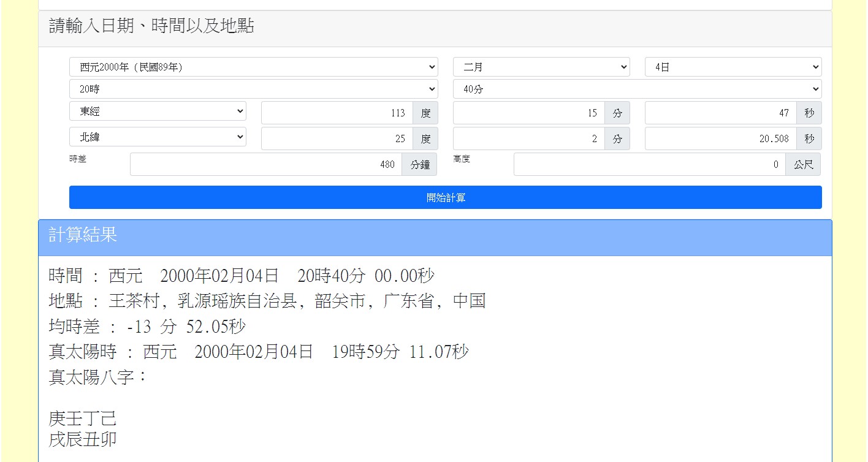
Task: Click the longitude degrees field containing 113
Action: (x=337, y=113)
